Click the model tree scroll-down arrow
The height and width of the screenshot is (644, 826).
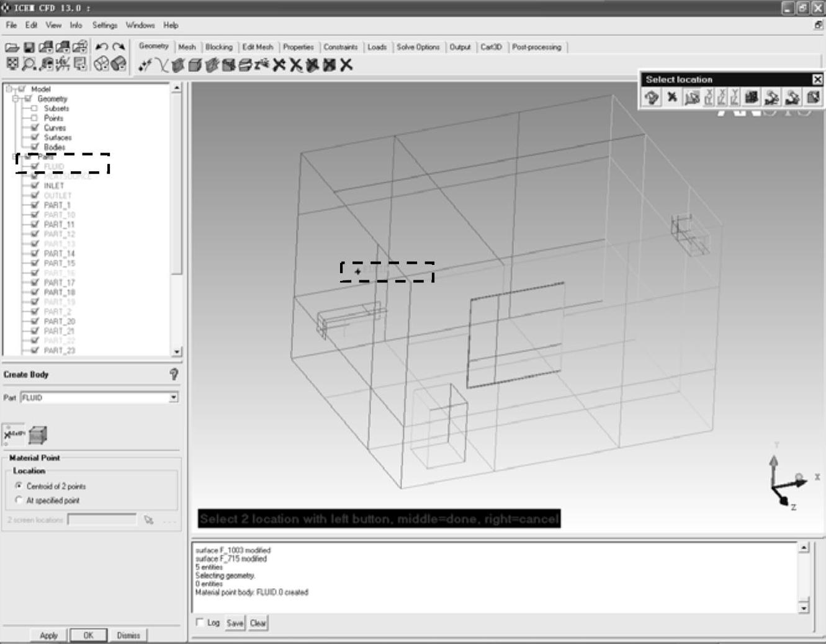coord(177,352)
